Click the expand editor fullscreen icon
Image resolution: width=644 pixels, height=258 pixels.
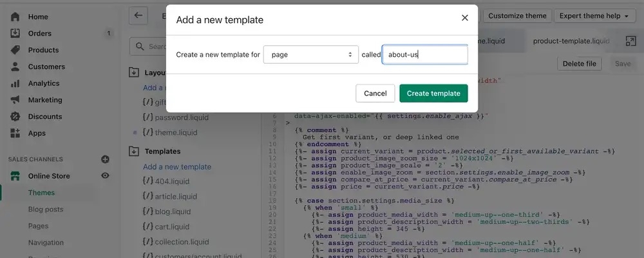coord(630,41)
